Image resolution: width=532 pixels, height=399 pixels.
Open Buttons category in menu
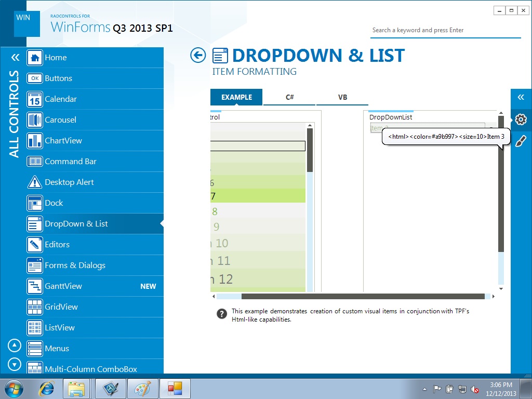95,78
